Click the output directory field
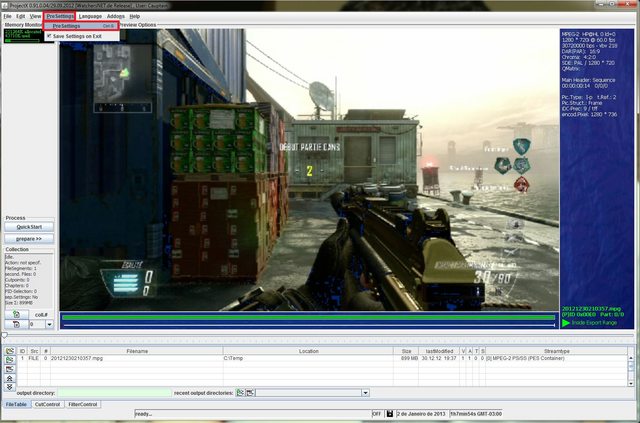 (115, 393)
